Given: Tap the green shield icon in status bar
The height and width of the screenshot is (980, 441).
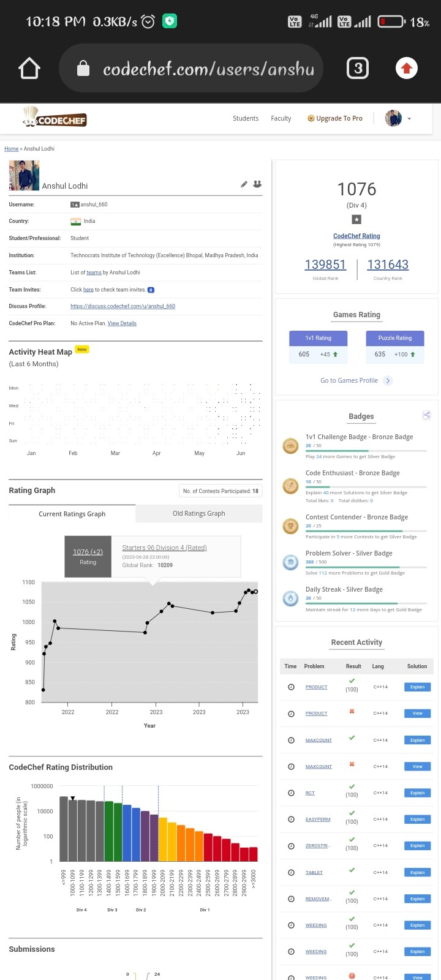Looking at the screenshot, I should click(x=170, y=21).
